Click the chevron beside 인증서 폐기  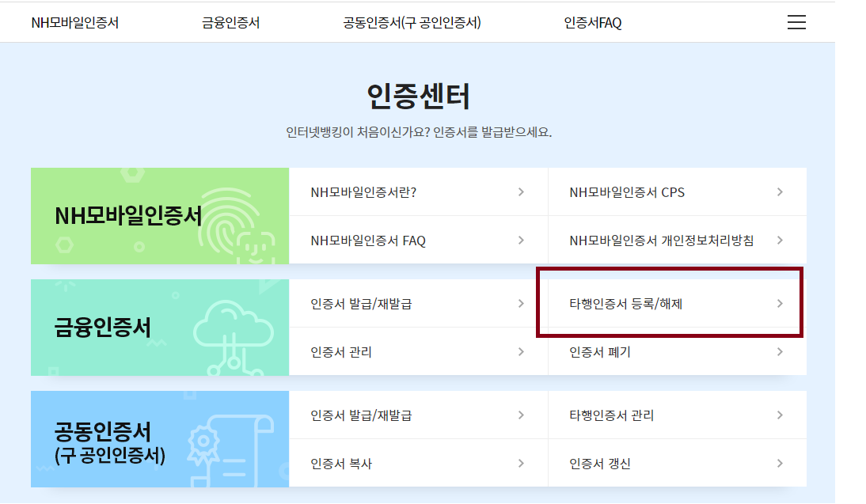780,352
